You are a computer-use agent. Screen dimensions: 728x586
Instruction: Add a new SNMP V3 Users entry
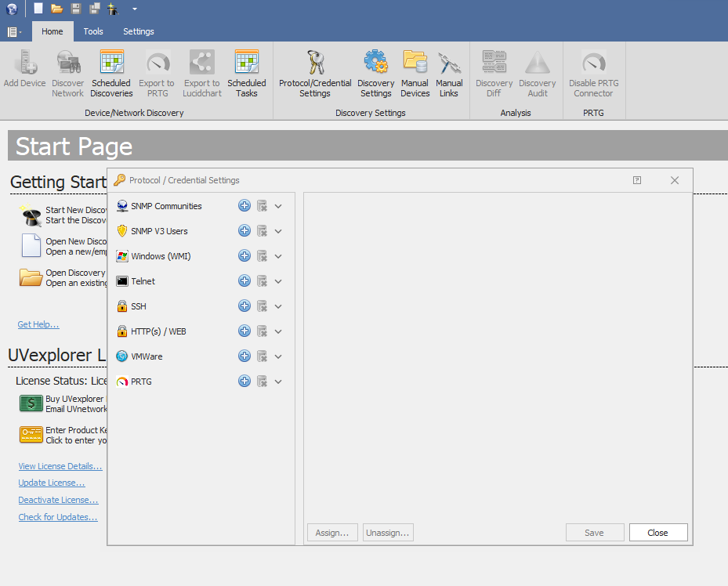point(244,230)
